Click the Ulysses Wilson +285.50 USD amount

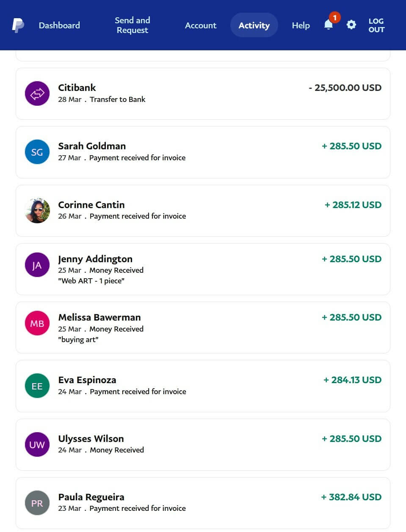[351, 439]
